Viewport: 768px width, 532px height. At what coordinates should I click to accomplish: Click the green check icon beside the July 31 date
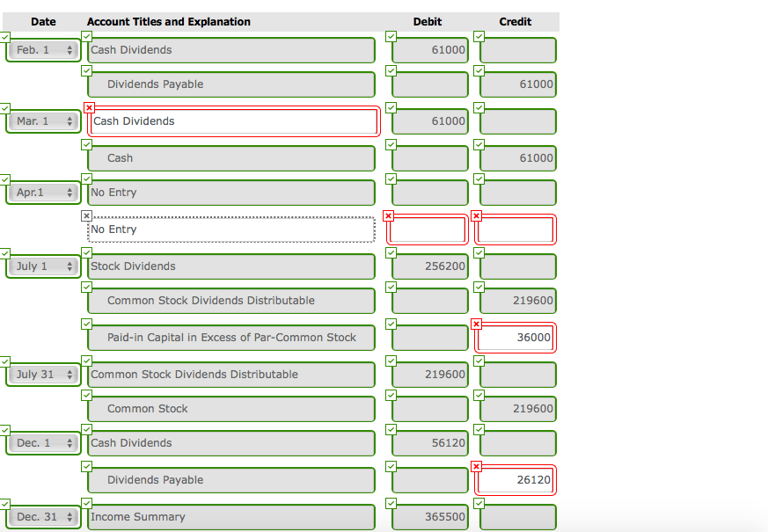(x=5, y=361)
